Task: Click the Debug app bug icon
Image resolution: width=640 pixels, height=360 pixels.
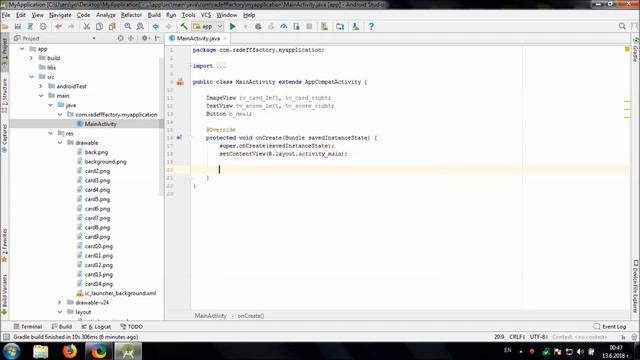Action: pyautogui.click(x=258, y=27)
